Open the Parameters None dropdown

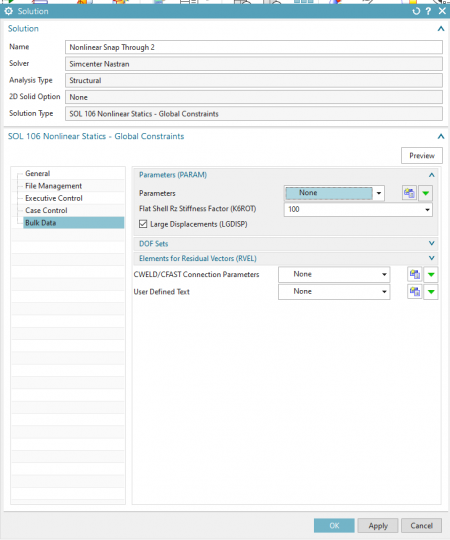334,193
